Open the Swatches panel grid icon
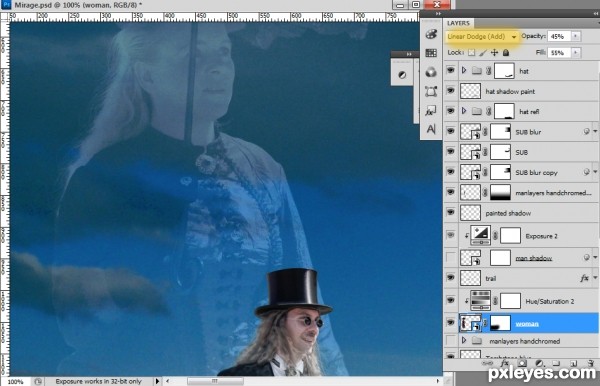Screen dimensions: 600x386 [x=431, y=53]
